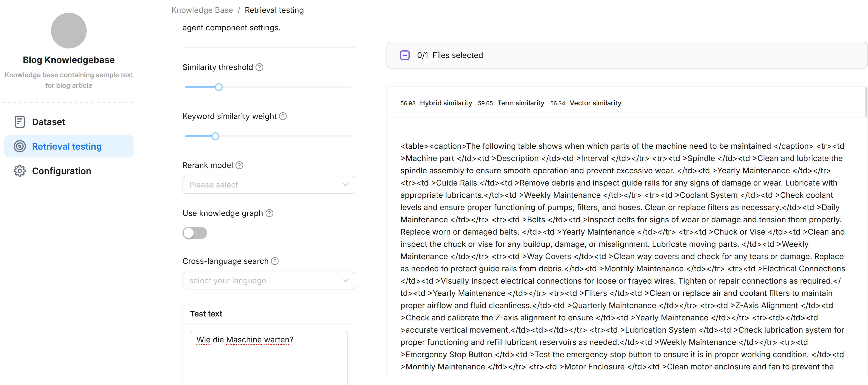This screenshot has height=385, width=868.
Task: Click the Retrieval testing breadcrumb
Action: 274,10
